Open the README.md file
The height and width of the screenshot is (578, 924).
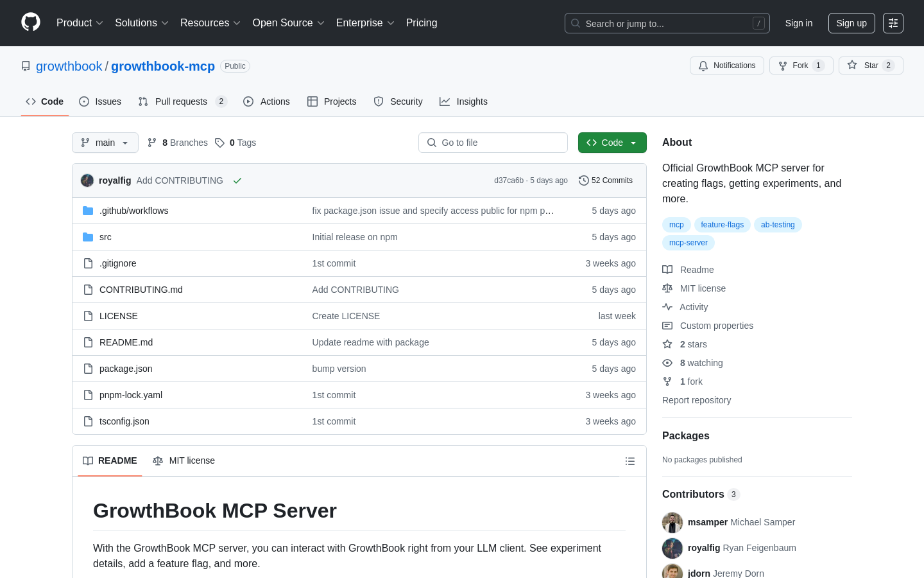point(126,342)
